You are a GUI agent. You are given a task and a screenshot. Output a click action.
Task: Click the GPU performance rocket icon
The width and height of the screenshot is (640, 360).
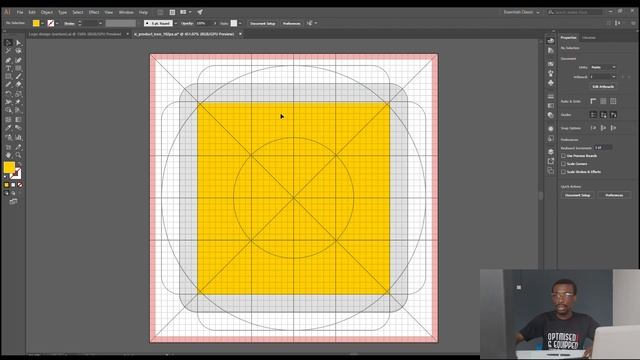tap(200, 12)
